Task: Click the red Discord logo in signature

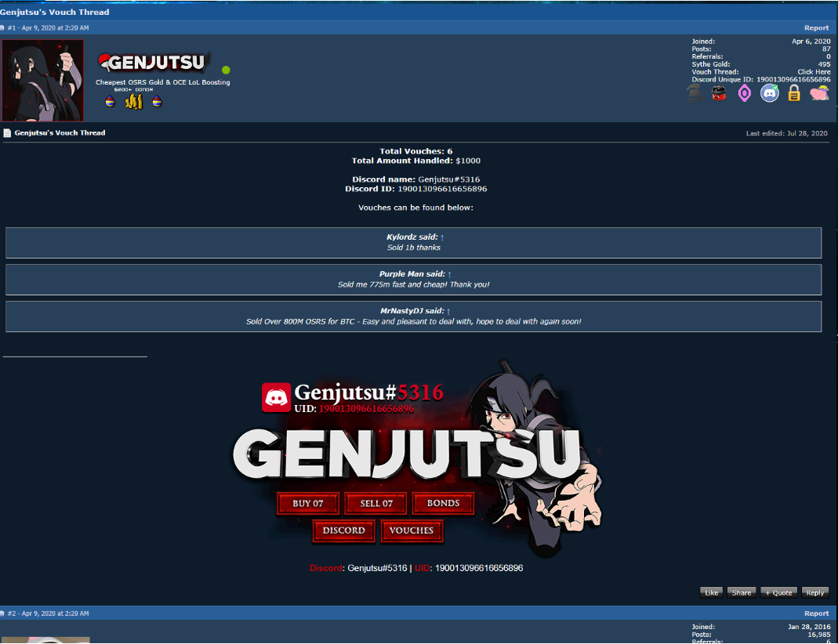Action: click(x=276, y=397)
